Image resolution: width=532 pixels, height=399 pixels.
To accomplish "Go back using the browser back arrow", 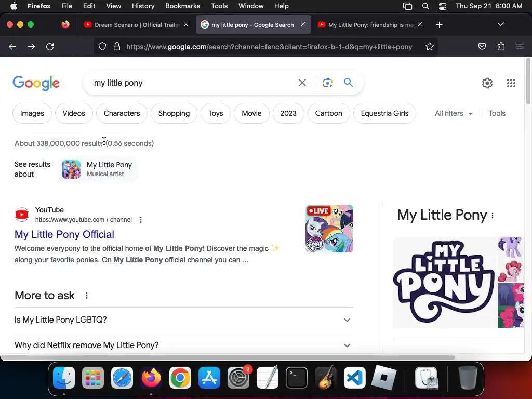I will 12,47.
